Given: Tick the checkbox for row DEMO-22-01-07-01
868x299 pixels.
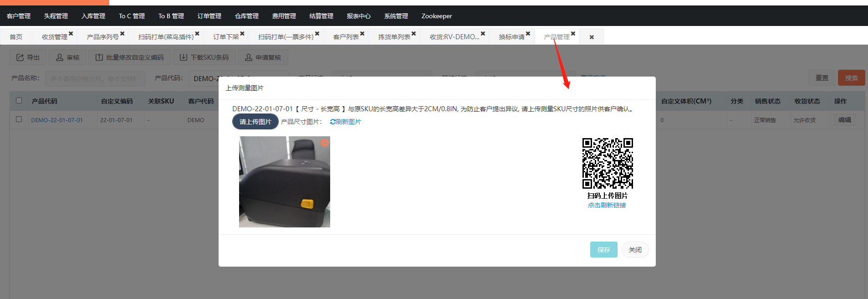Looking at the screenshot, I should click(x=19, y=119).
